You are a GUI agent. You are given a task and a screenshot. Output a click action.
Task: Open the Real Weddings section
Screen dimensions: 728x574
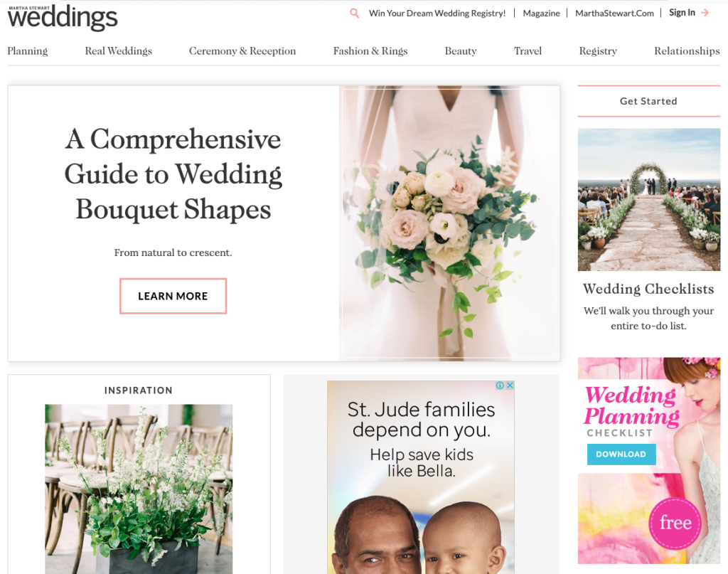click(119, 51)
